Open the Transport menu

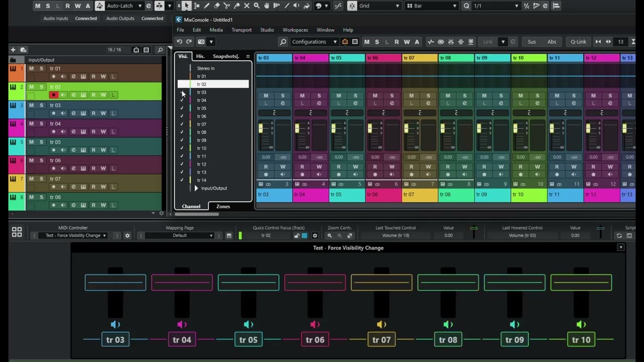click(242, 30)
